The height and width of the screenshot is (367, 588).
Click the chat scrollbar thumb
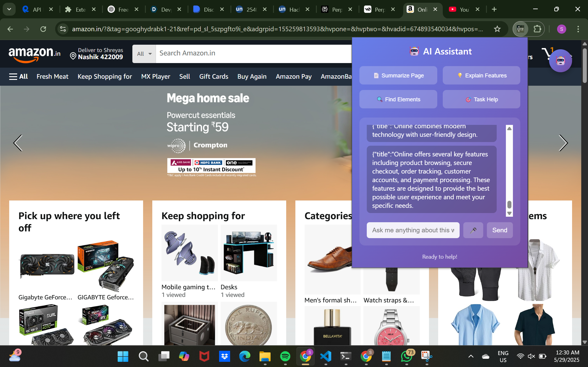(x=509, y=204)
